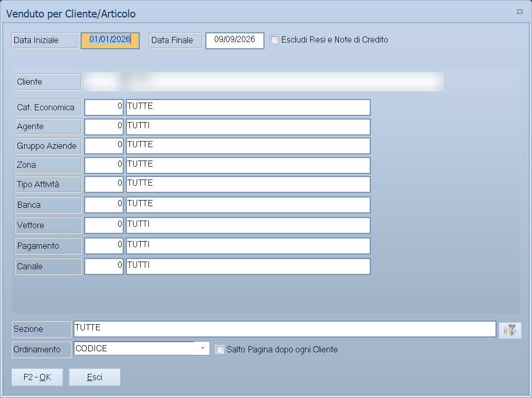Select the Tipo Attività description field
This screenshot has width=532, height=398.
click(x=248, y=185)
